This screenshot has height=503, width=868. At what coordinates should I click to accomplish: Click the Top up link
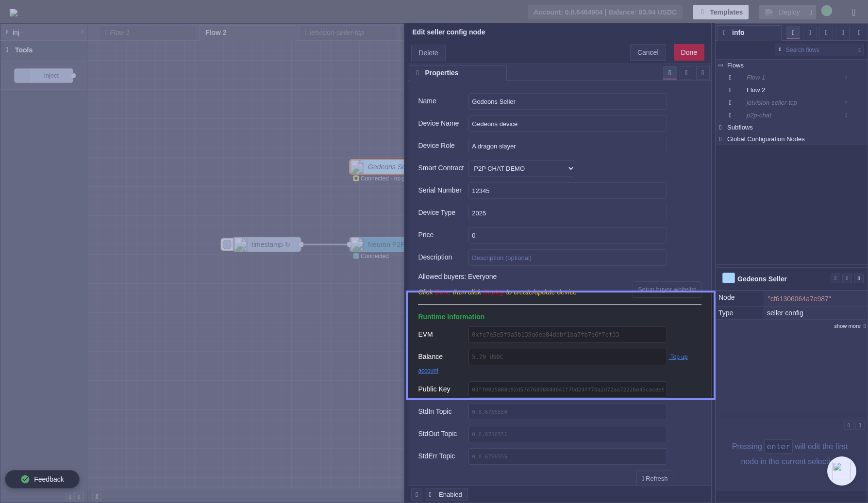click(678, 357)
